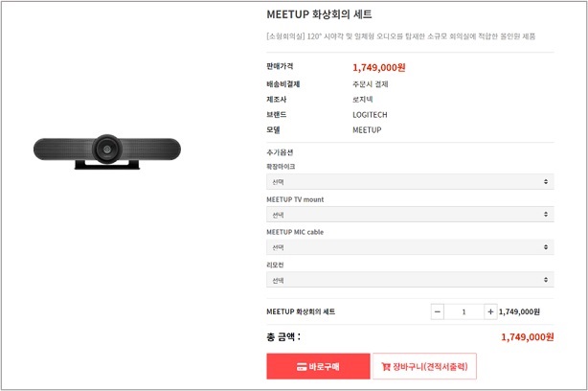Screen dimensions: 588x391
Task: Decrease quantity with the minus button
Action: click(x=438, y=311)
